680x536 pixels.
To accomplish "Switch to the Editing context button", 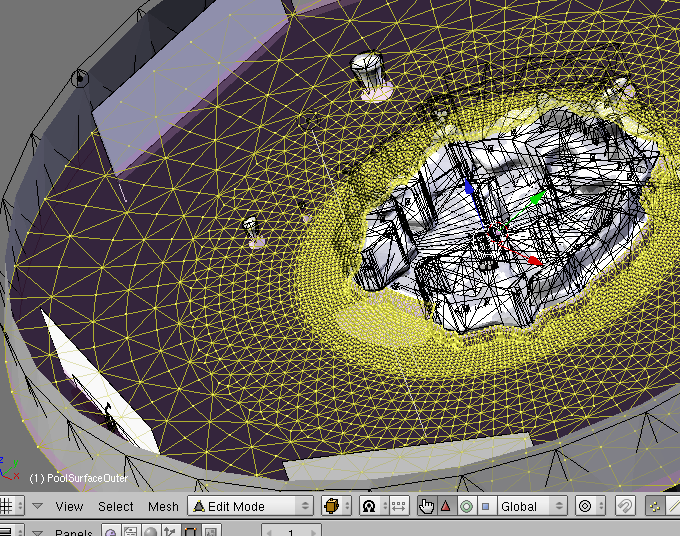I will tap(190, 531).
